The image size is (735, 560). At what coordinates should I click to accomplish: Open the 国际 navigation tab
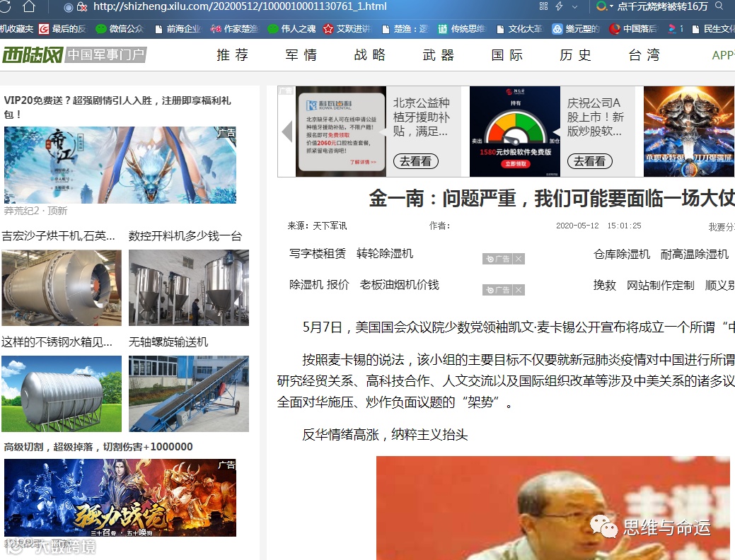click(507, 55)
